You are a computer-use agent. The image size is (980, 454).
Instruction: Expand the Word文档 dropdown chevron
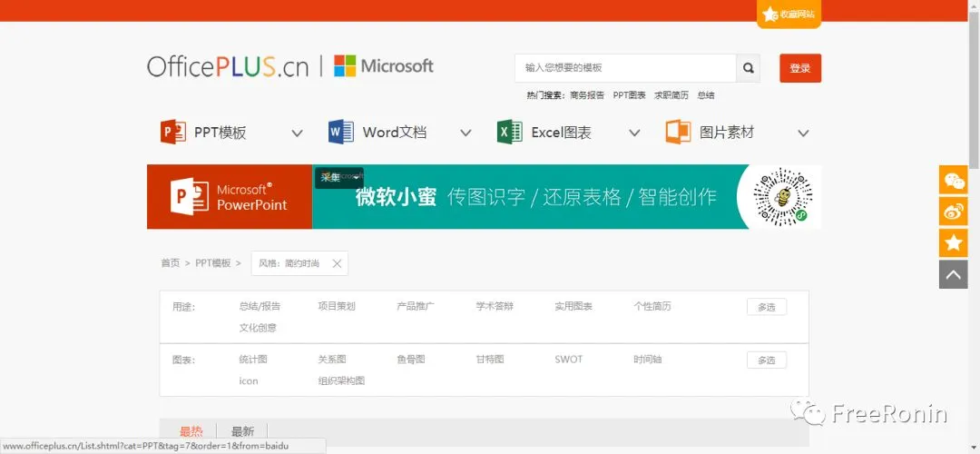coord(465,133)
